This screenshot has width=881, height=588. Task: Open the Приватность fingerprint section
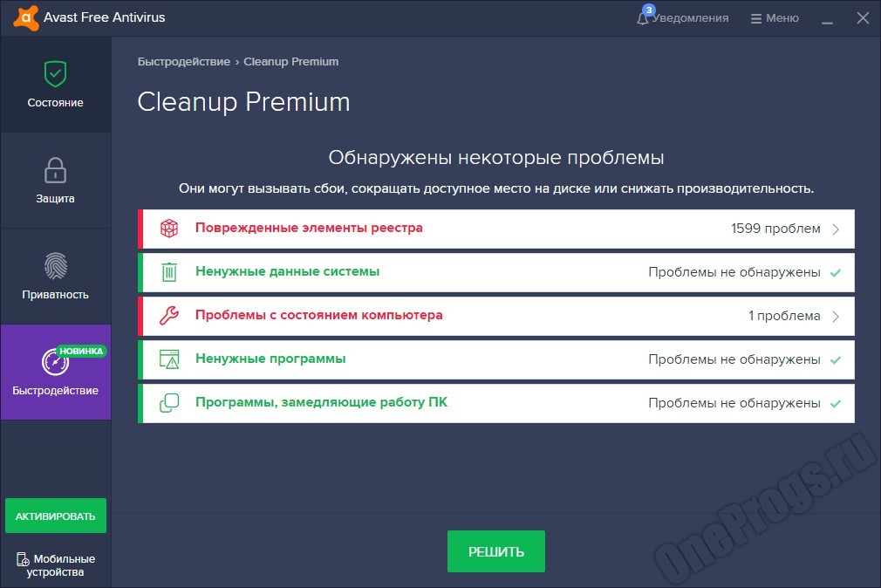(55, 277)
